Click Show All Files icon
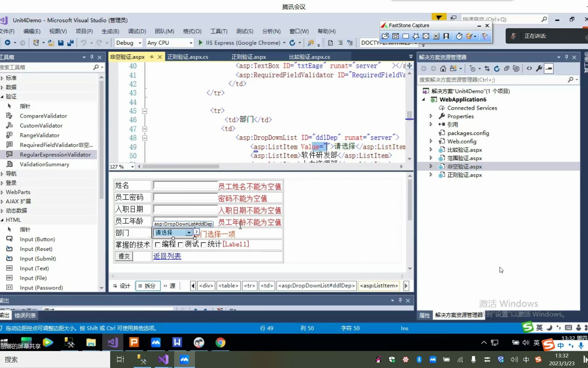 [516, 68]
